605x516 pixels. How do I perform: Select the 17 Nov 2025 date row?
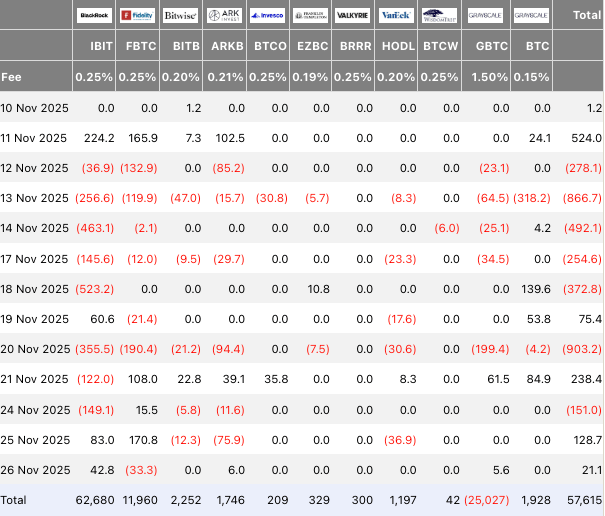click(301, 259)
